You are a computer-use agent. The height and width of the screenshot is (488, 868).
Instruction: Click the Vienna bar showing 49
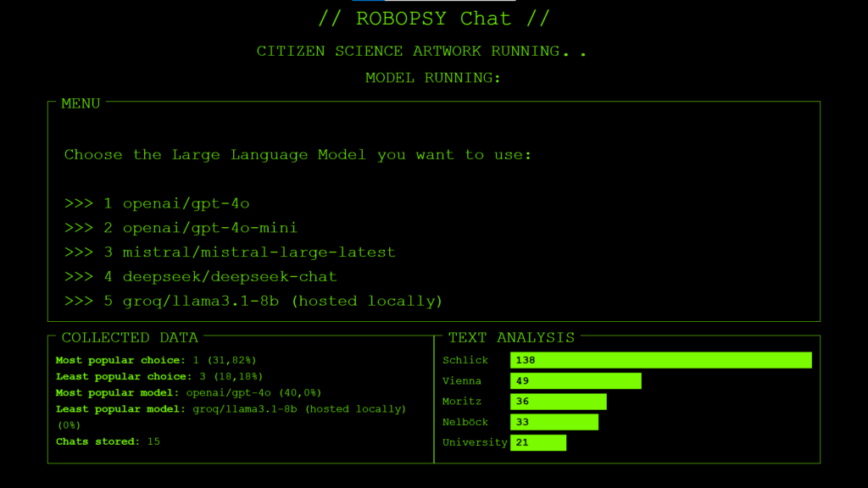[x=576, y=381]
